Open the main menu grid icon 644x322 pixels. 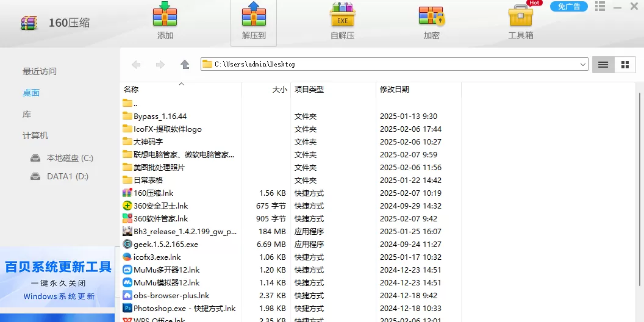tap(600, 6)
